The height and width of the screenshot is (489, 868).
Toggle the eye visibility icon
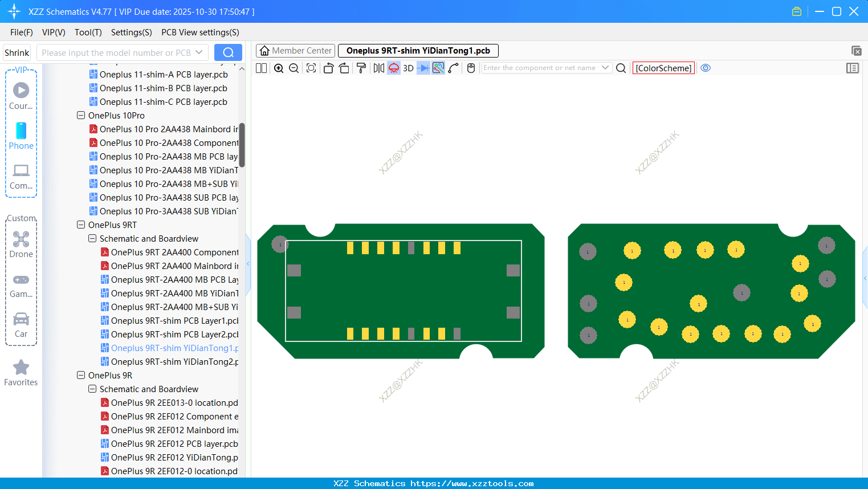coord(706,68)
